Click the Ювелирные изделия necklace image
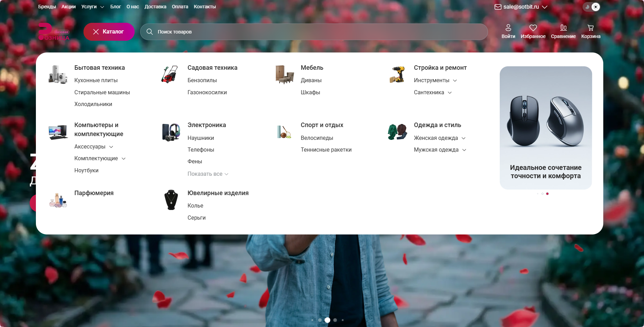Image resolution: width=644 pixels, height=327 pixels. coord(171,200)
